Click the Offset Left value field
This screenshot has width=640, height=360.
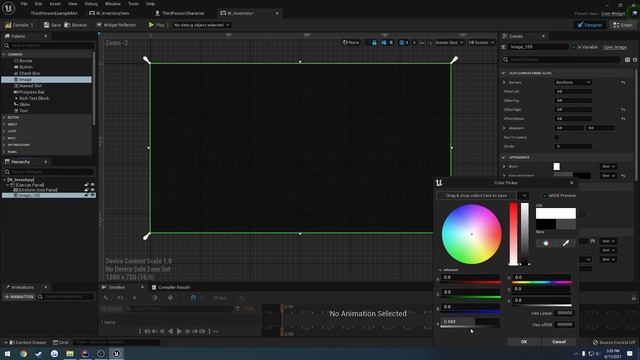[573, 92]
